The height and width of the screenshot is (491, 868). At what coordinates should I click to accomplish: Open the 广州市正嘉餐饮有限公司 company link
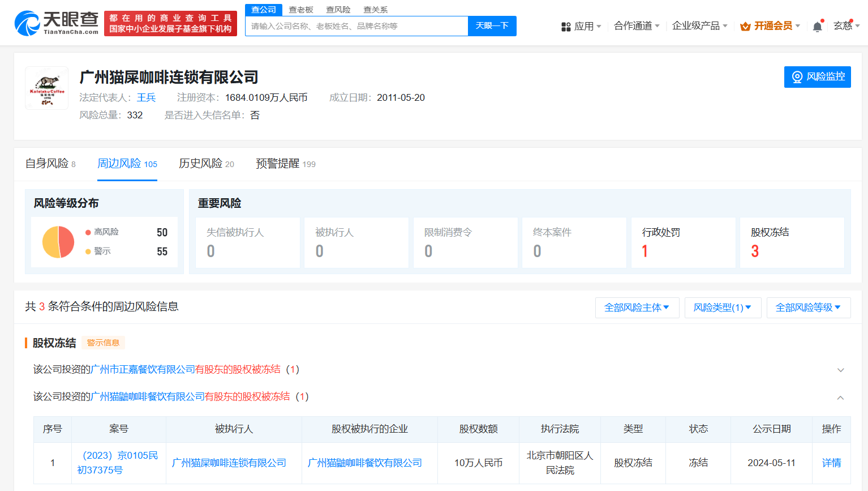coord(143,369)
